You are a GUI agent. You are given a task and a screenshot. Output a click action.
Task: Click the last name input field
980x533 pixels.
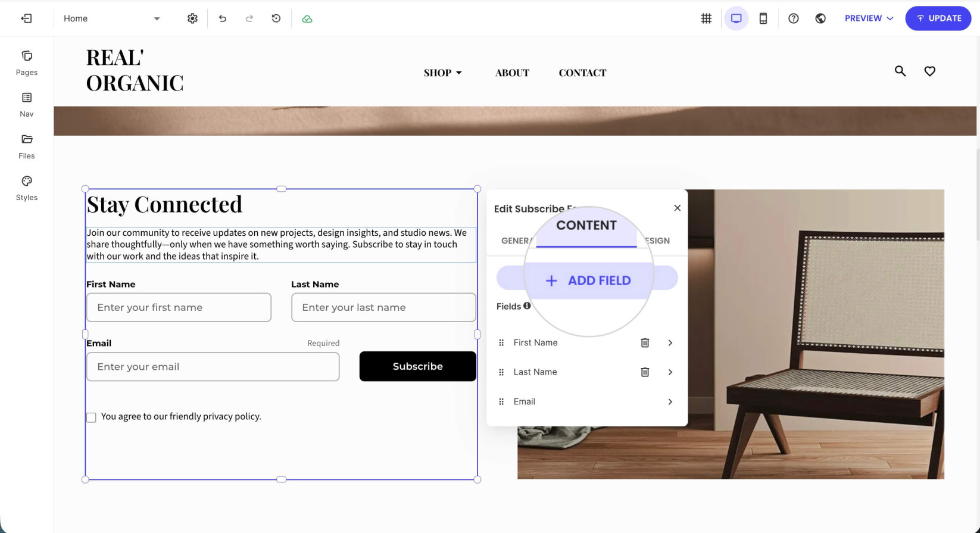tap(383, 307)
